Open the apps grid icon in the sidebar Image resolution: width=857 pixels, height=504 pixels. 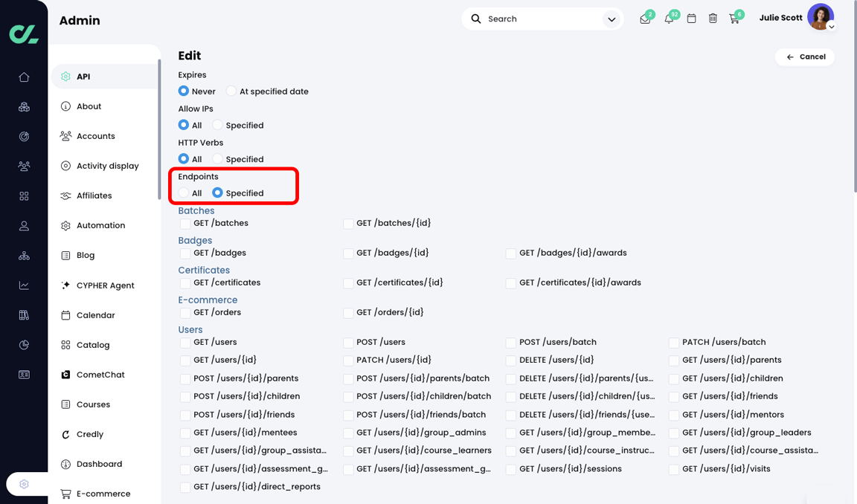[x=24, y=196]
